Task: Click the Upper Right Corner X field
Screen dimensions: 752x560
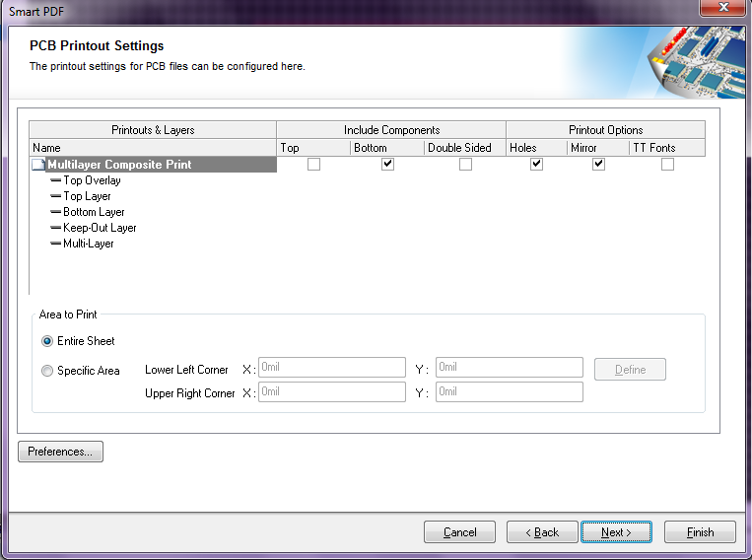Action: tap(332, 391)
